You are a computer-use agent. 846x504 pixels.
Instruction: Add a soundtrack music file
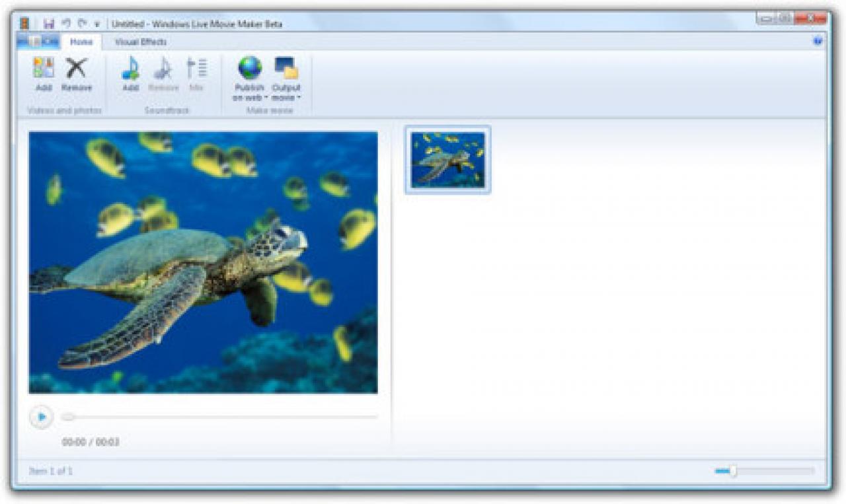tap(131, 74)
